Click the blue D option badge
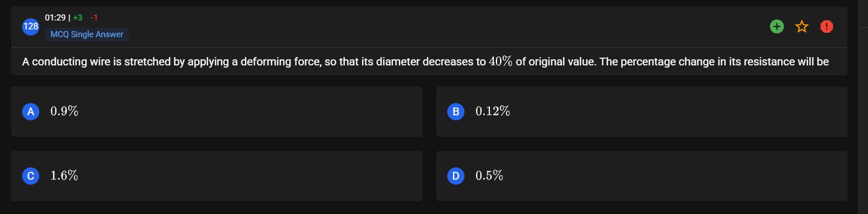Screen dimensions: 868x214 click(456, 176)
